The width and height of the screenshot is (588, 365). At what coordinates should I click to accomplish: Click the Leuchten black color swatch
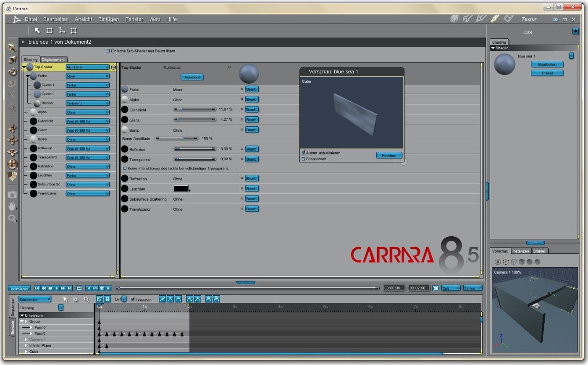[x=181, y=189]
